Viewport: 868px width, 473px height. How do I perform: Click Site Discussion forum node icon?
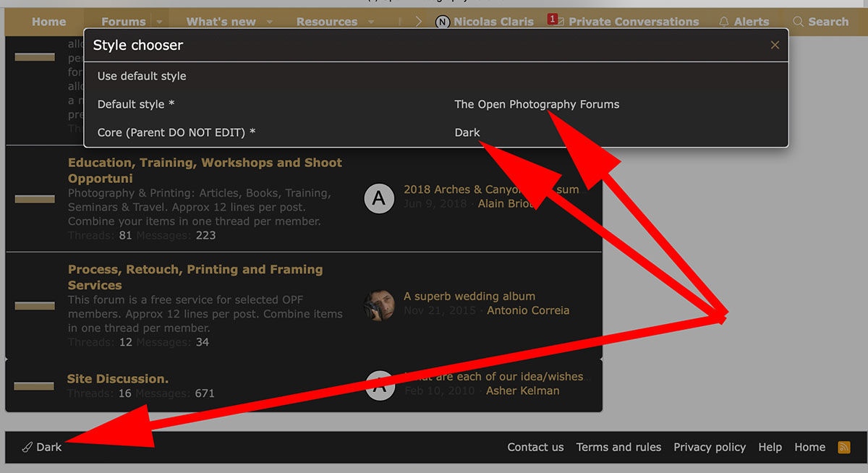[x=35, y=385]
